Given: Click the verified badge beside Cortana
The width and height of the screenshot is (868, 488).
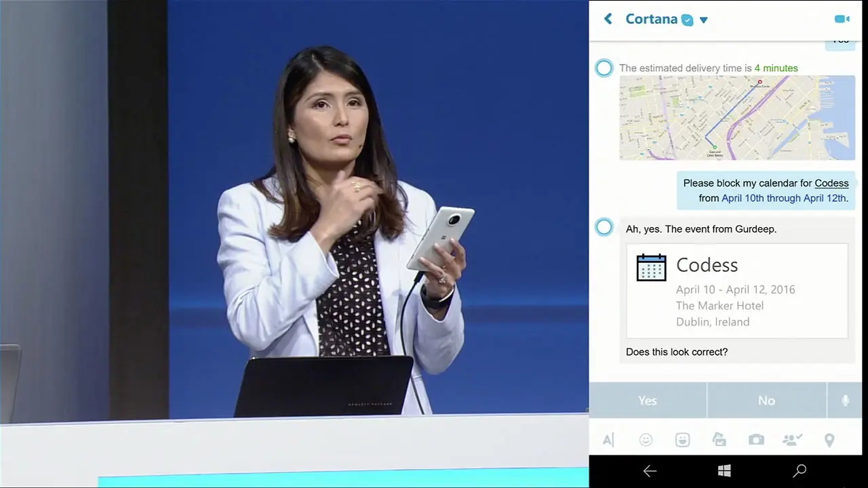Looking at the screenshot, I should pyautogui.click(x=688, y=20).
